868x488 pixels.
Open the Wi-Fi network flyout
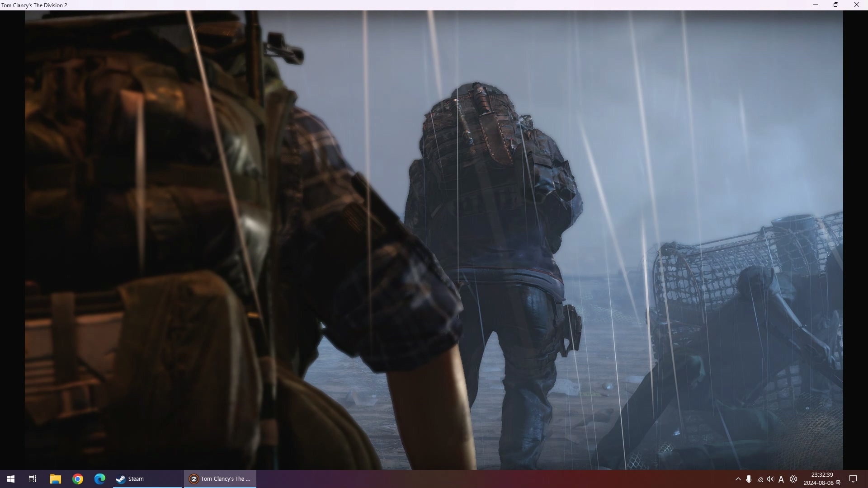[760, 479]
